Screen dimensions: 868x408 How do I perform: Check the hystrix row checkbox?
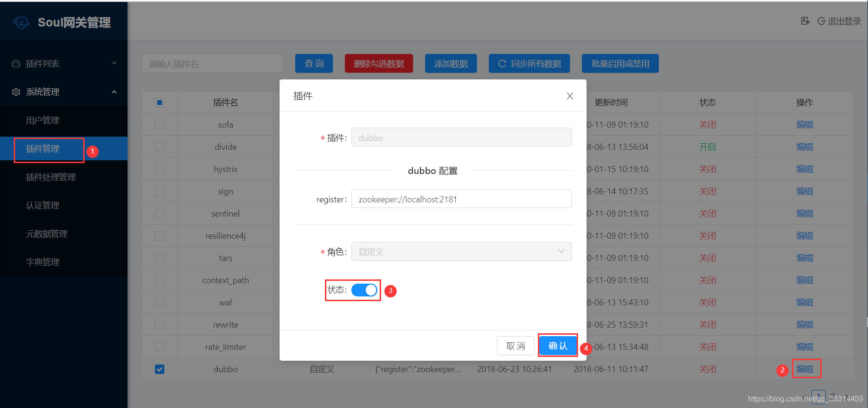(160, 169)
